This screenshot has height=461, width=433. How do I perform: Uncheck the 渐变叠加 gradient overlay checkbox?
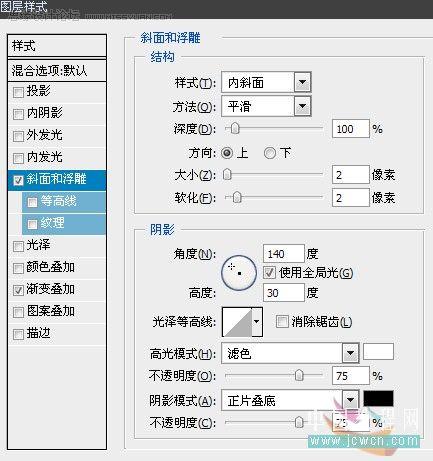pos(18,290)
